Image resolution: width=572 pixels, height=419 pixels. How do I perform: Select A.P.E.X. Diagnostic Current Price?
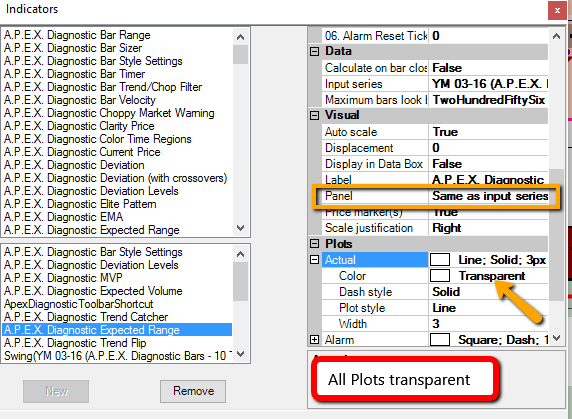(x=82, y=152)
